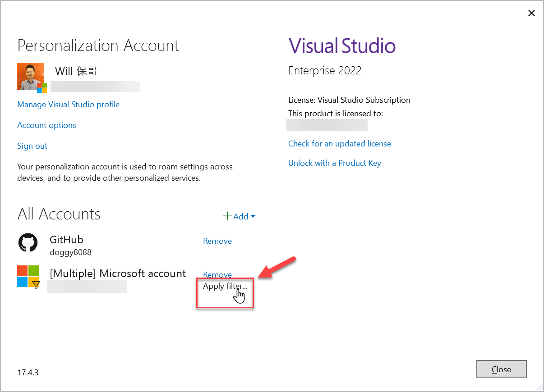Click the Enterprise 2022 edition text

coord(325,71)
